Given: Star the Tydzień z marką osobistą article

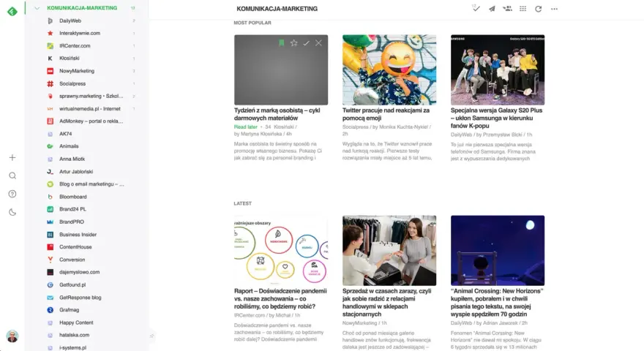Looking at the screenshot, I should [x=293, y=42].
